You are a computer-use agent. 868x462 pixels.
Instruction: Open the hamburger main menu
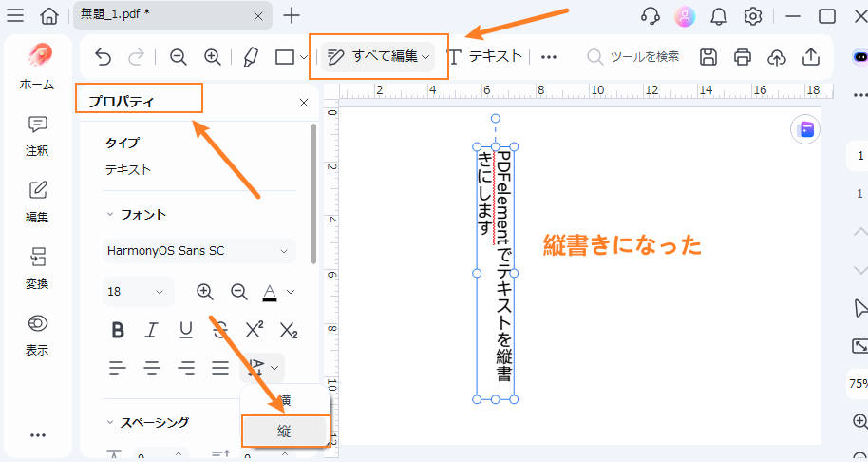click(x=15, y=15)
